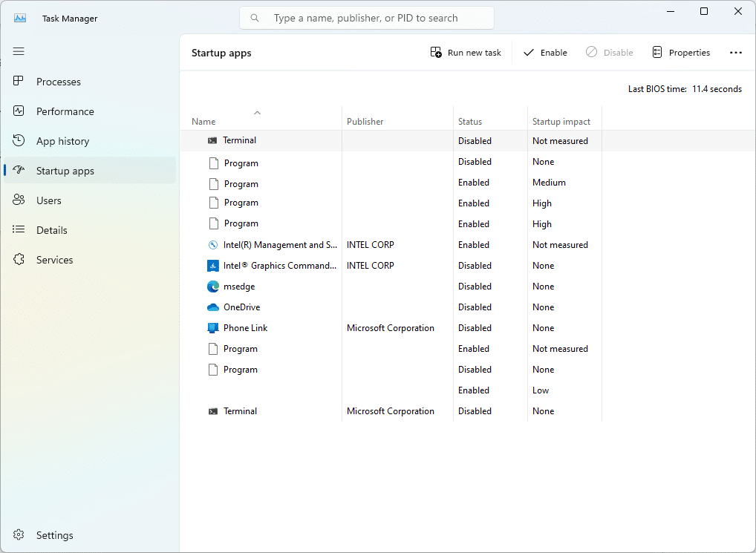
Task: Click the App history clock icon
Action: (x=19, y=140)
